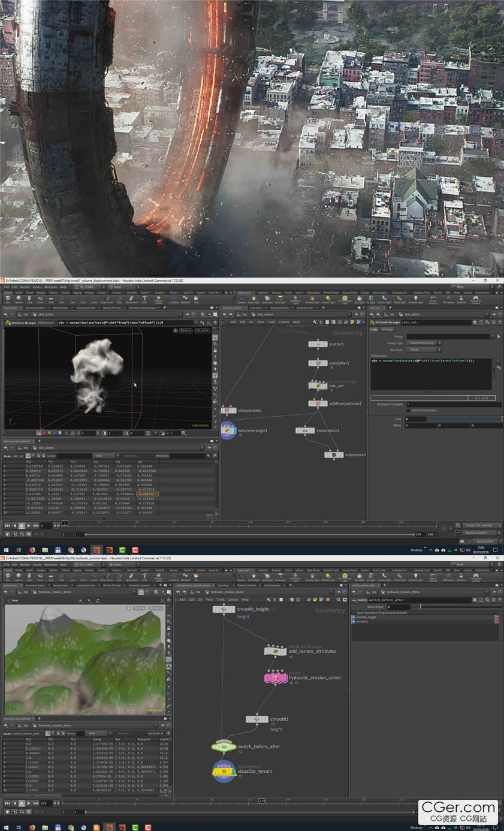
Task: Select the scatter1 node
Action: (x=318, y=344)
